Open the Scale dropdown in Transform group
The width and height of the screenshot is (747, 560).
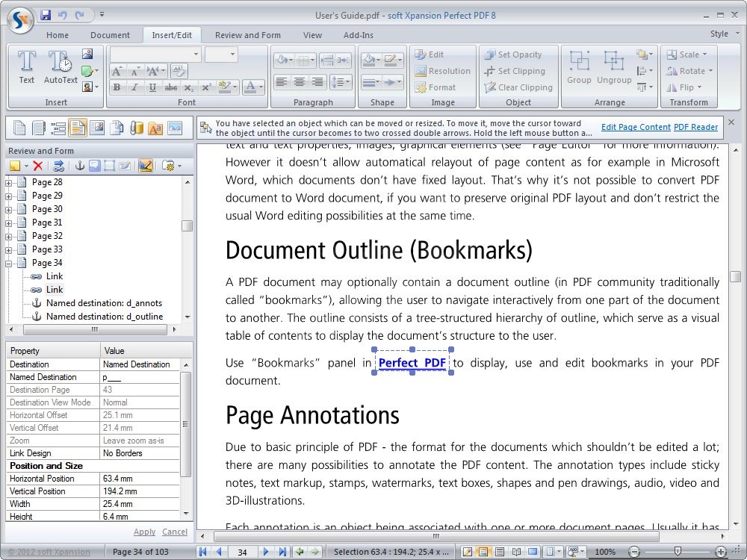pyautogui.click(x=686, y=55)
